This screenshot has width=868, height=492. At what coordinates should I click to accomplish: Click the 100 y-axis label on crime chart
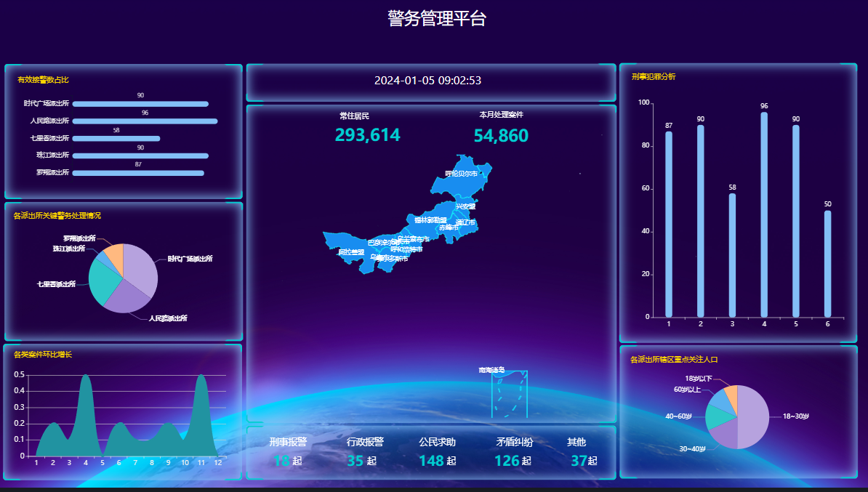[644, 102]
